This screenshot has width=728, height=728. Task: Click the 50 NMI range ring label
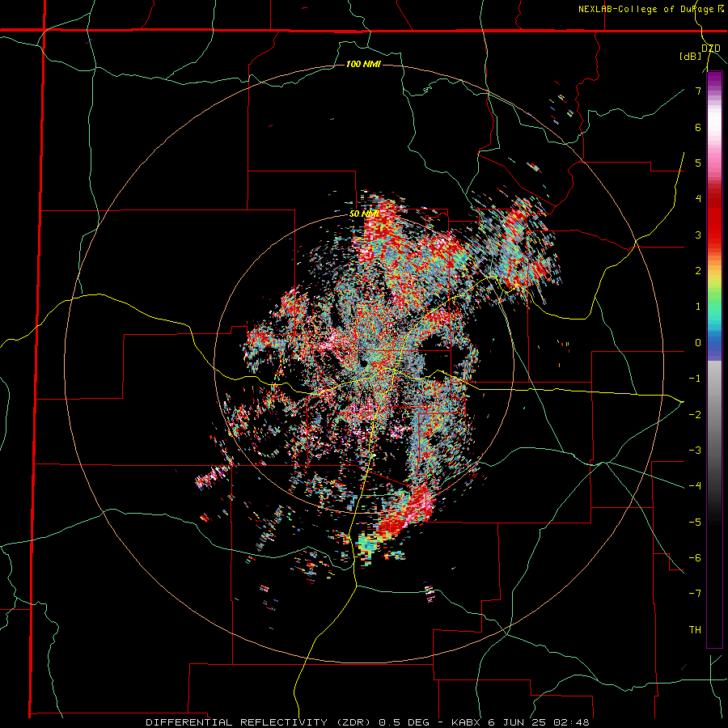(364, 214)
